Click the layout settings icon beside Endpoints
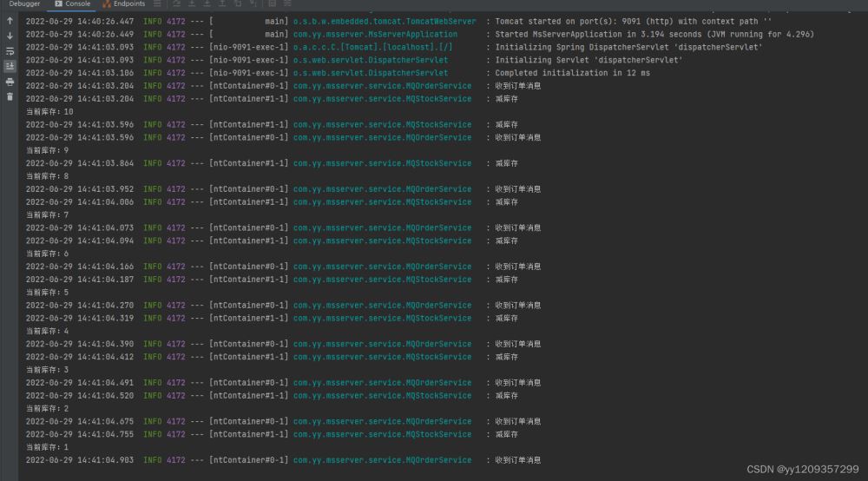 (157, 4)
